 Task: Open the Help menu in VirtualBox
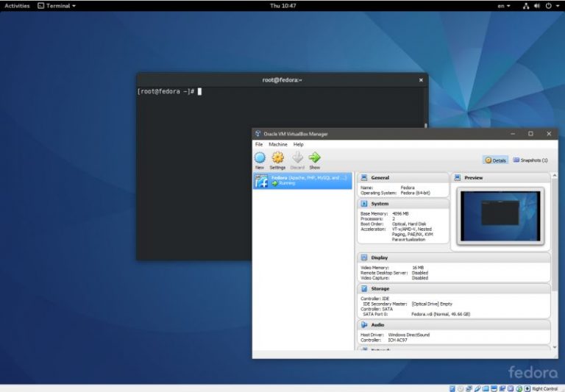(298, 144)
